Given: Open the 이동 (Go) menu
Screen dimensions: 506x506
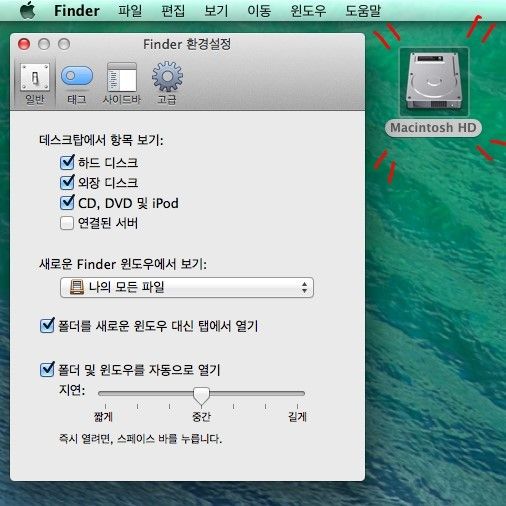Looking at the screenshot, I should (x=259, y=11).
